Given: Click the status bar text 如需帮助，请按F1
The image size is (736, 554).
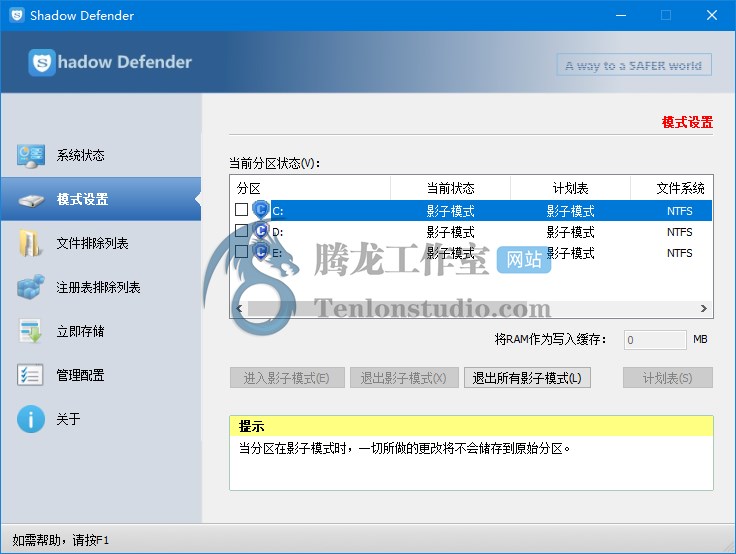Looking at the screenshot, I should point(61,540).
